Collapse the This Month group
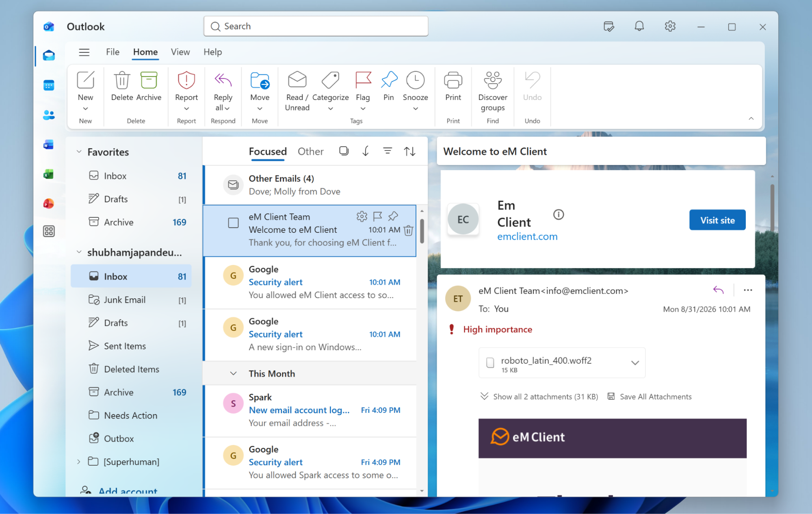 [x=233, y=373]
